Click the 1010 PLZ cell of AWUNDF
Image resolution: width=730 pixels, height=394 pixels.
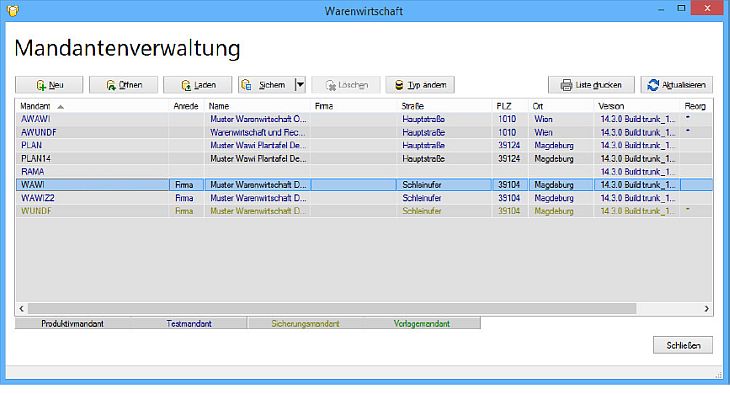[x=507, y=132]
